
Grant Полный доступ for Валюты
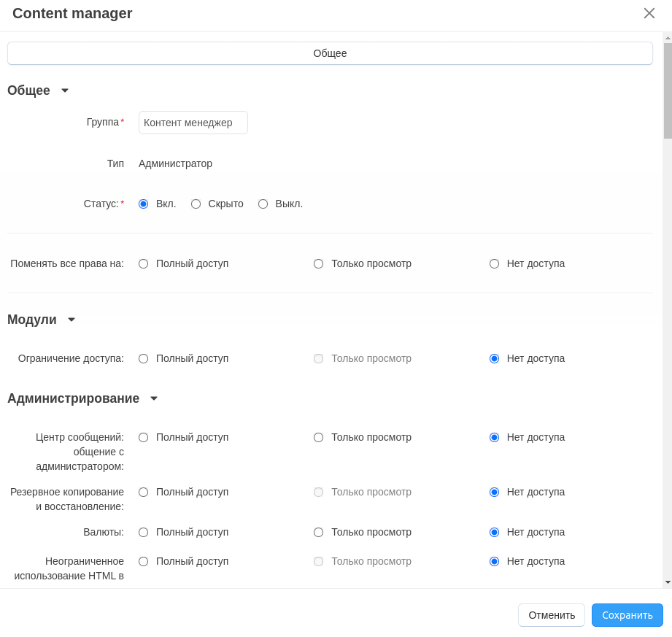click(x=144, y=533)
